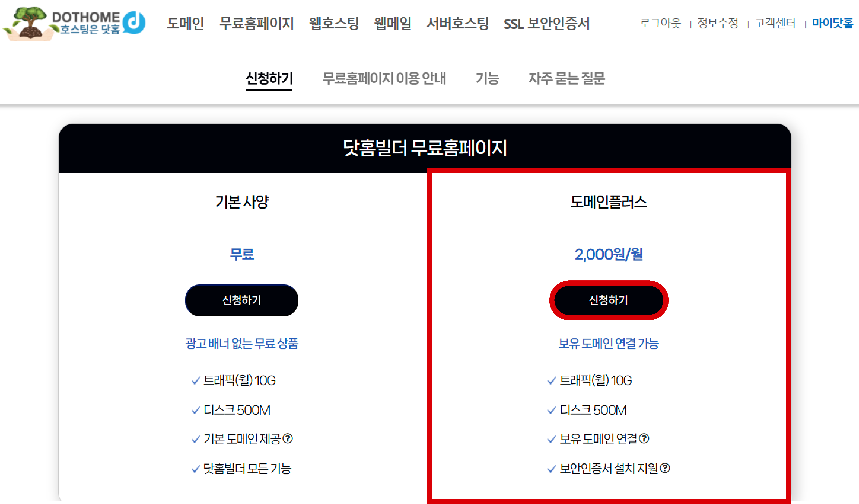Open help icon beside 기본 도메인 제공
Image resolution: width=859 pixels, height=504 pixels.
(288, 439)
